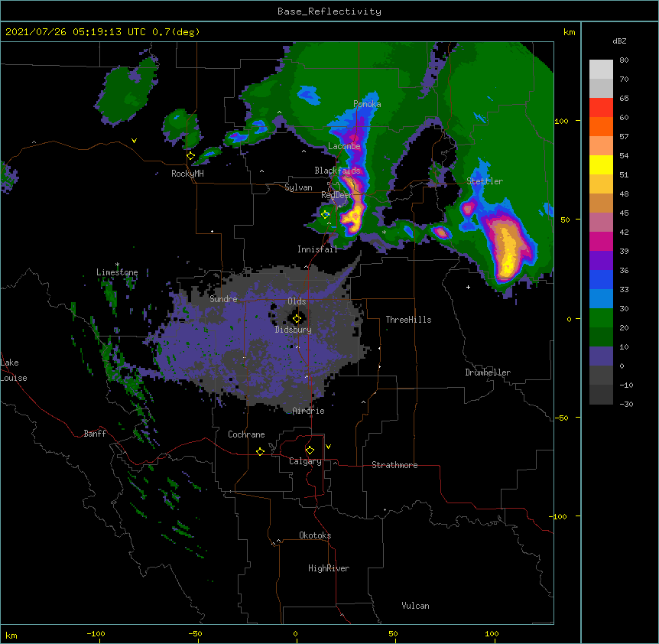Click the green radar echo northwest of RockyMH
This screenshot has height=644, width=659.
point(126,92)
